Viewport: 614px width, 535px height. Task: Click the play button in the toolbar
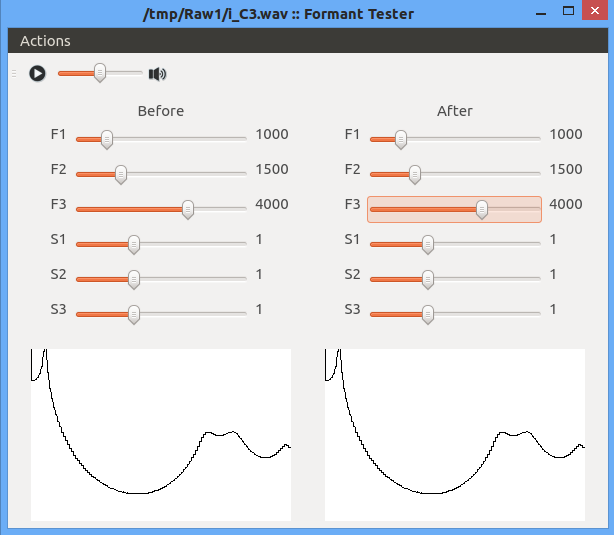37,74
